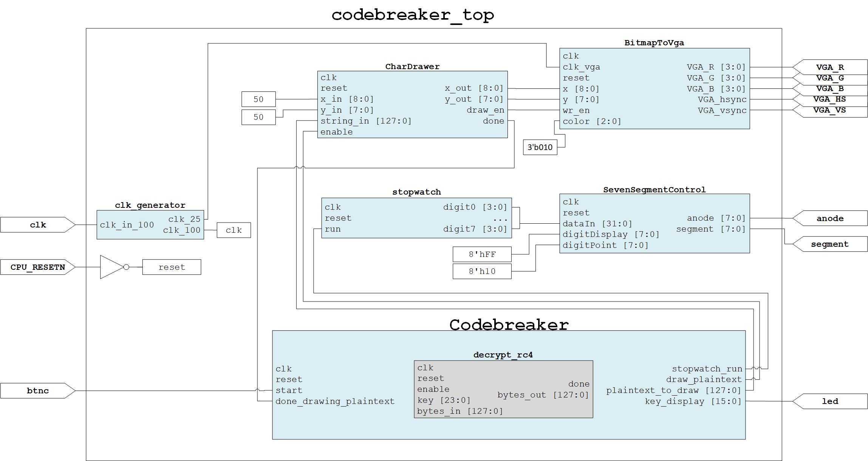
Task: Click the 3'b010 color constant box
Action: [540, 147]
